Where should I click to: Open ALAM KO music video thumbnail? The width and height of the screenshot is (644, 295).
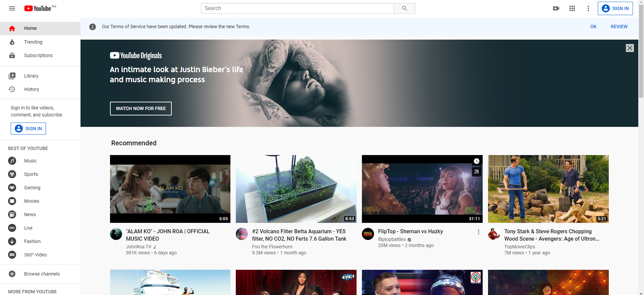(170, 189)
